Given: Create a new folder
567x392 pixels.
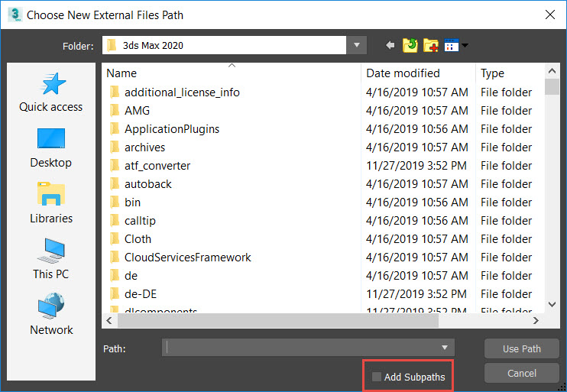Looking at the screenshot, I should [x=431, y=46].
